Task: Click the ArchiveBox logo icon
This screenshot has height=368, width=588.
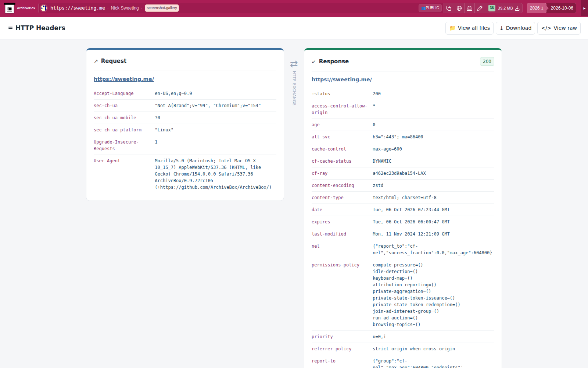Action: tap(10, 8)
